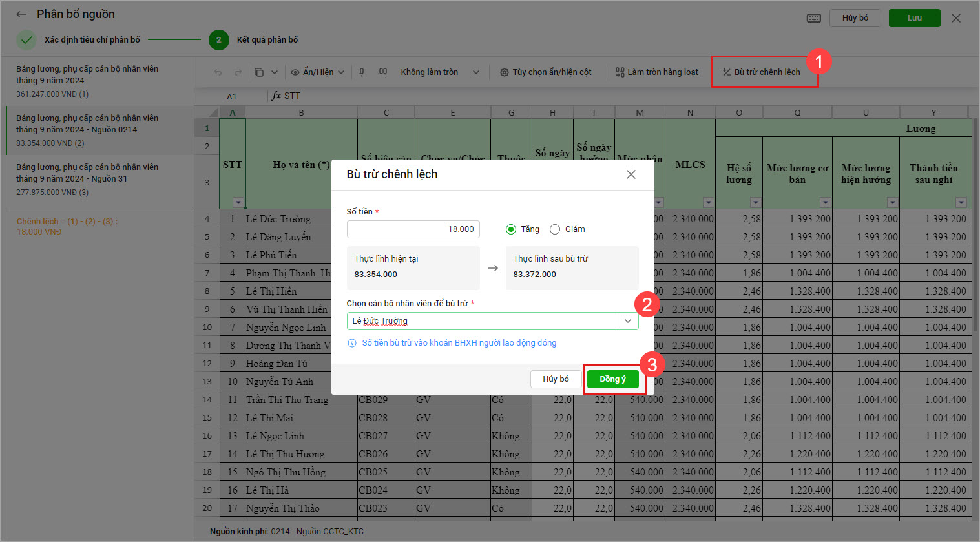Click the Bù trừ chênh lệch toolbar button
980x542 pixels.
click(762, 72)
